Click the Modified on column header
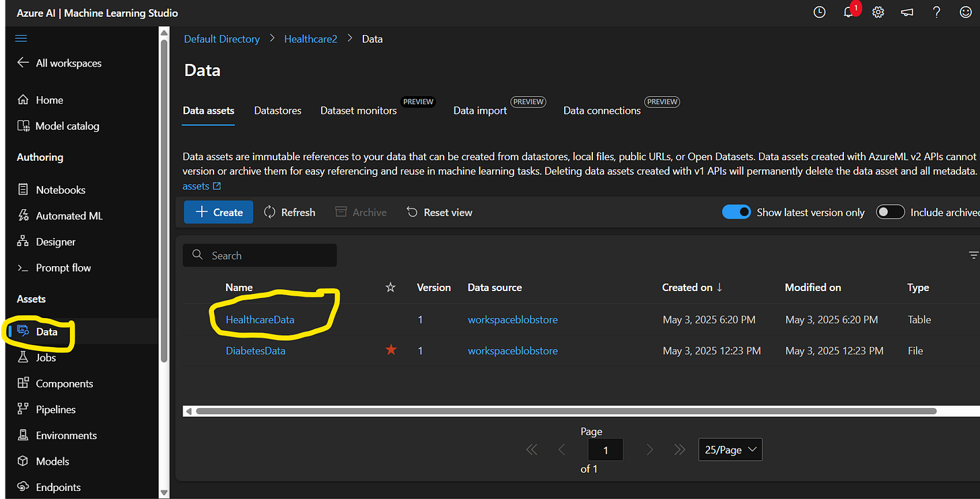This screenshot has height=499, width=980. pyautogui.click(x=813, y=287)
